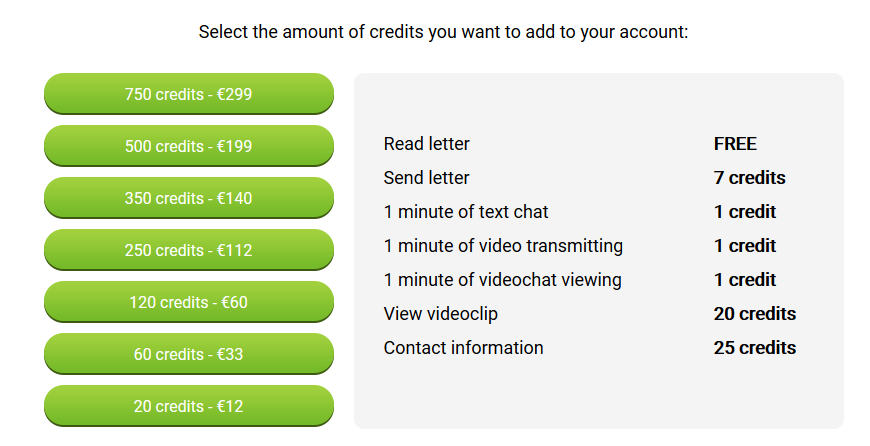
Task: Buy the 350 credits - €140 package
Action: (189, 198)
